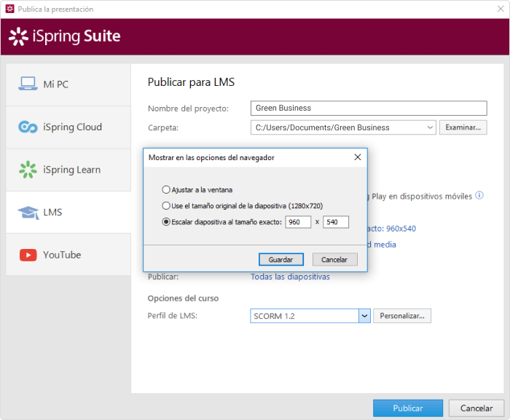Click the LMS graduation cap icon

pos(28,213)
